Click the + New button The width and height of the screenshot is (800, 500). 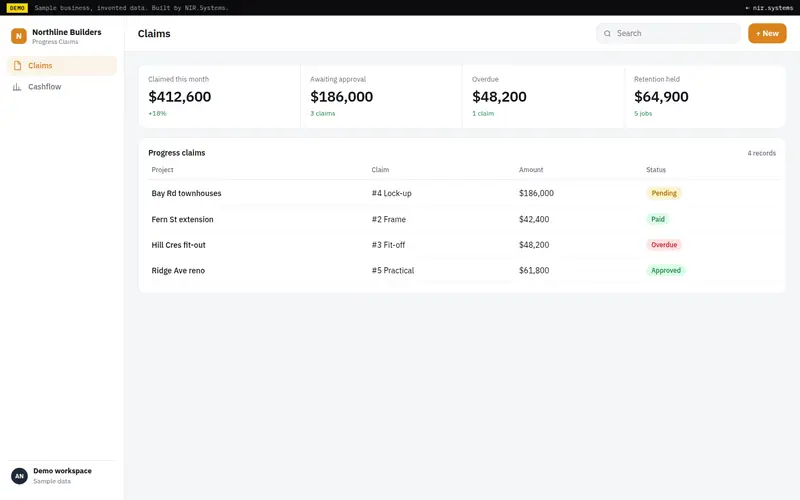click(x=767, y=33)
